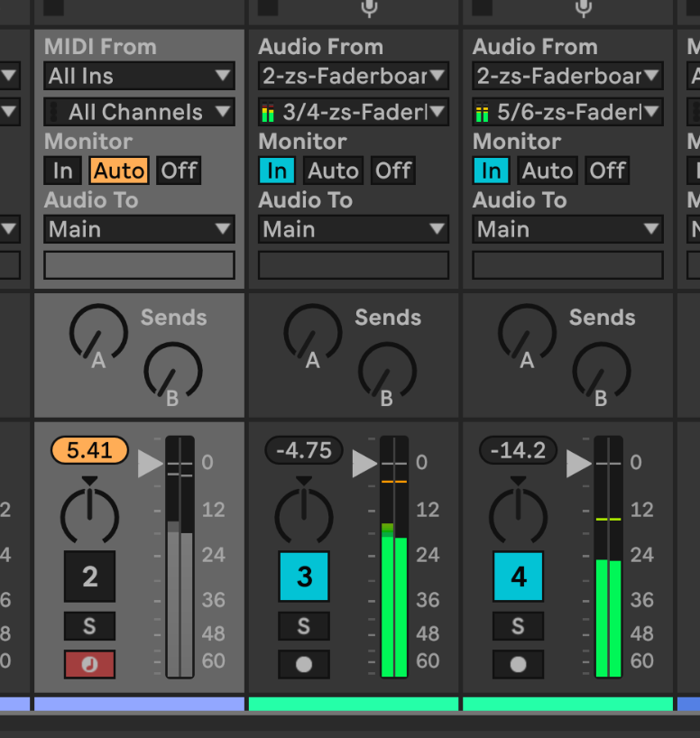This screenshot has height=738, width=700.
Task: Set track 2 monitor to Off
Action: click(x=179, y=171)
